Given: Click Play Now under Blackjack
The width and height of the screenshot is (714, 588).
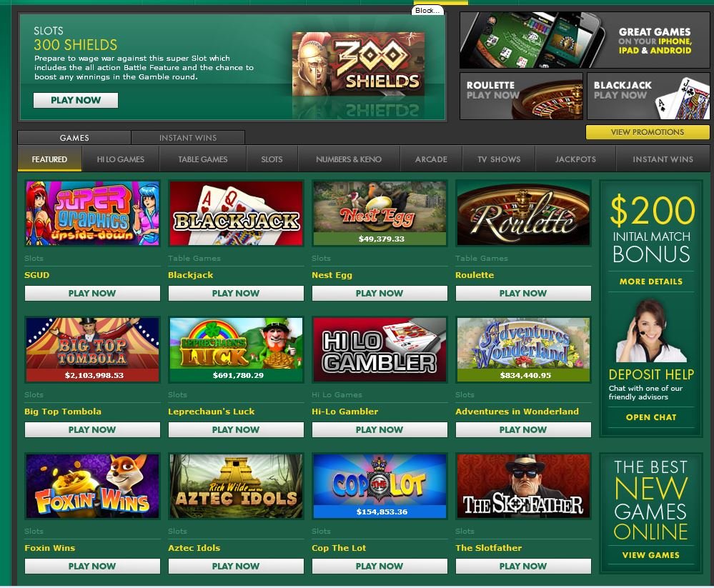Looking at the screenshot, I should click(x=236, y=293).
